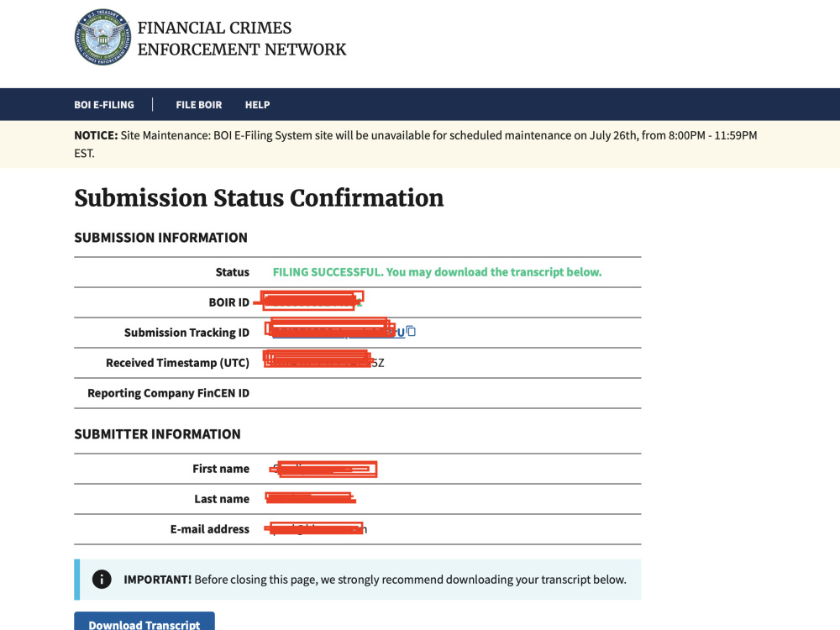Image resolution: width=840 pixels, height=630 pixels.
Task: Copy the Submission Tracking ID using copy icon
Action: [411, 332]
